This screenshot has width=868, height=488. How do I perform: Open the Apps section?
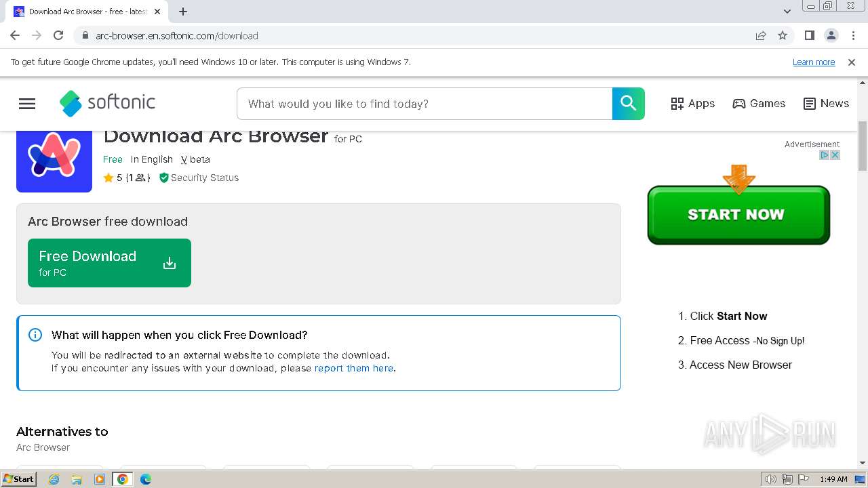click(692, 104)
